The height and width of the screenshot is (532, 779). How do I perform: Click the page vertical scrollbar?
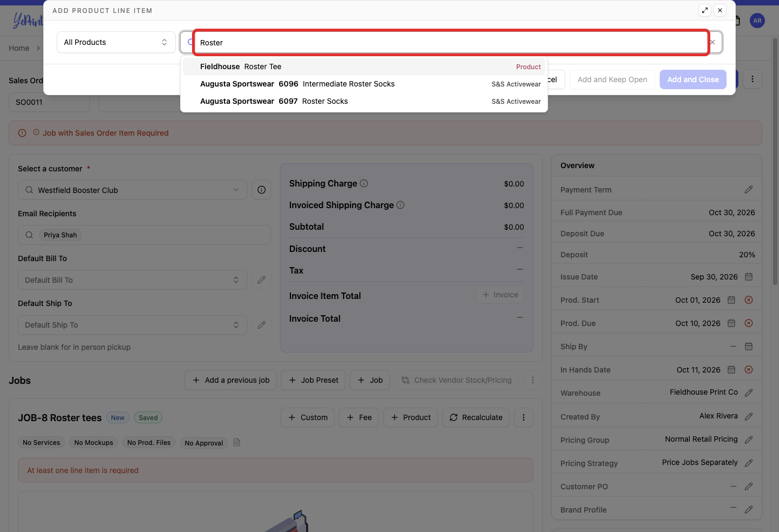coord(775,162)
